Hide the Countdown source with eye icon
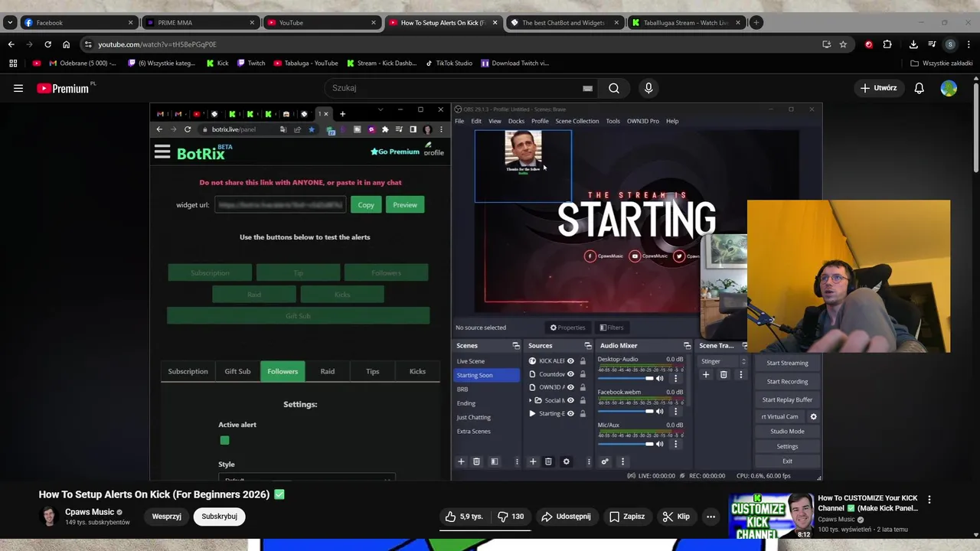Viewport: 980px width, 551px height. (x=570, y=374)
